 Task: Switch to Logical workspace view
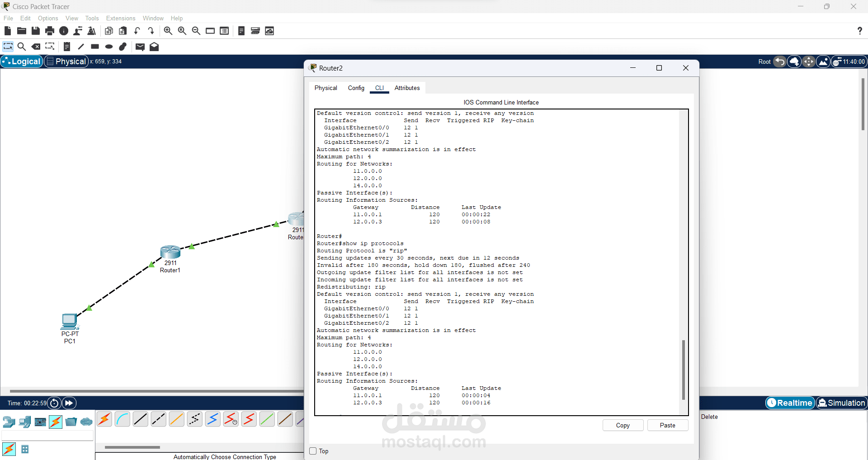(22, 62)
